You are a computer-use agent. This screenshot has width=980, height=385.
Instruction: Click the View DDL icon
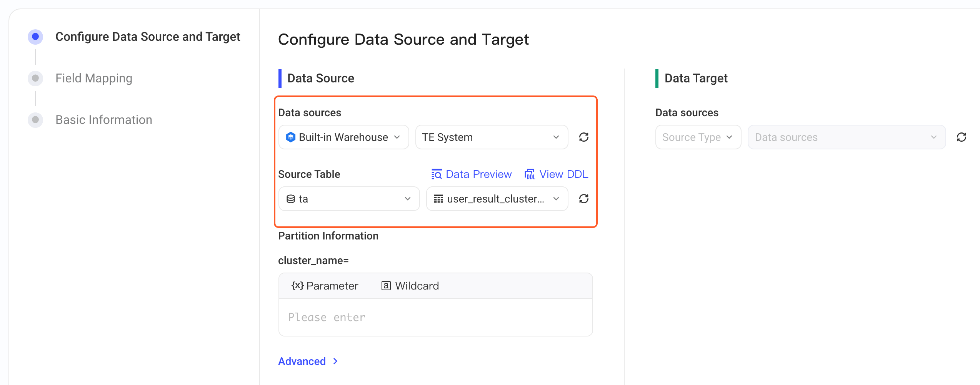pyautogui.click(x=530, y=174)
